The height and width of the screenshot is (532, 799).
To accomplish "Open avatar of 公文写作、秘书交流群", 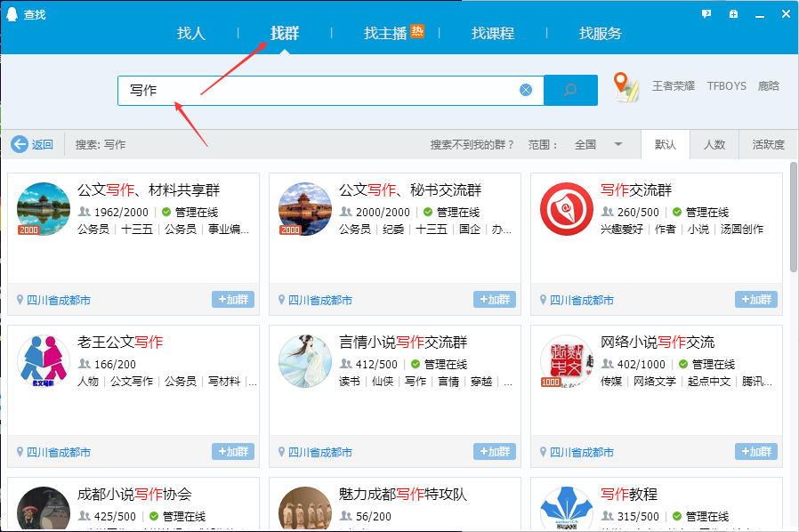I will click(304, 209).
